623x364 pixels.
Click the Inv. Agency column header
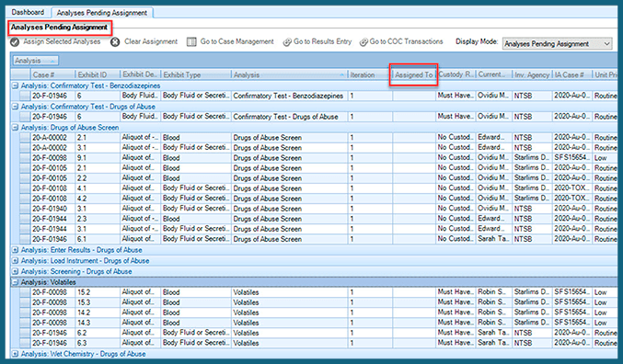(532, 74)
